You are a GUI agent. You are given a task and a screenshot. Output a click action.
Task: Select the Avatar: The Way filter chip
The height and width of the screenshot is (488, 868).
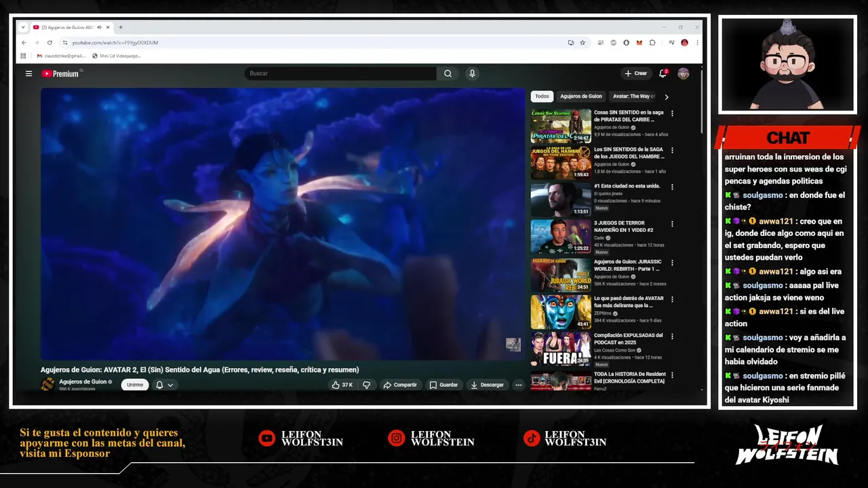coord(633,96)
